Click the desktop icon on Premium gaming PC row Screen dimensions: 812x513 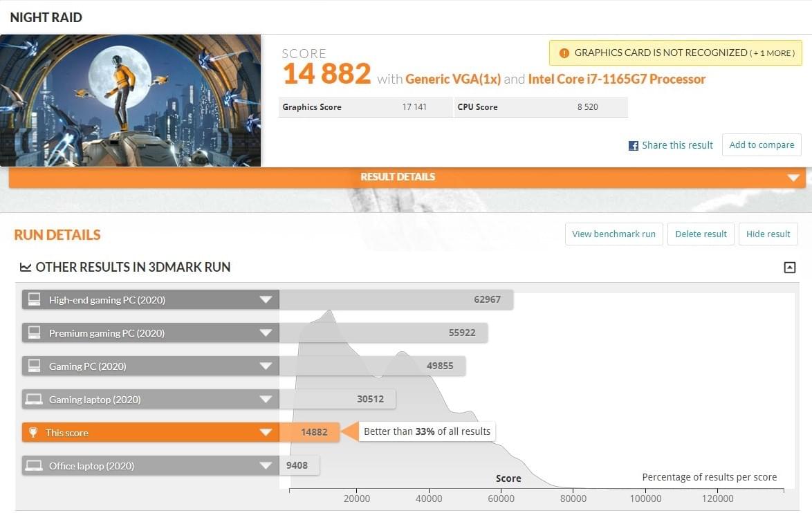(34, 333)
